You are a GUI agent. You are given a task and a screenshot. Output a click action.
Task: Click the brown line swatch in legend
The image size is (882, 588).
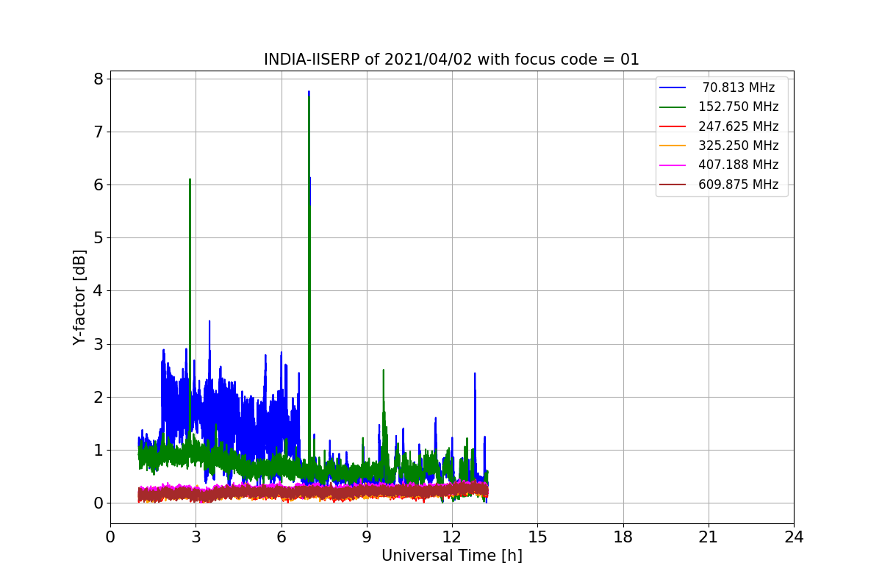[x=673, y=184]
